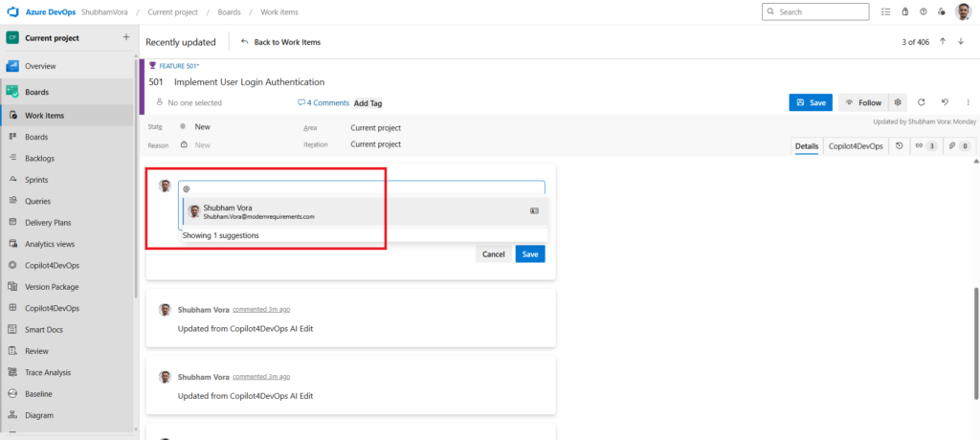Open the help question mark icon
Image resolution: width=980 pixels, height=440 pixels.
(x=923, y=11)
